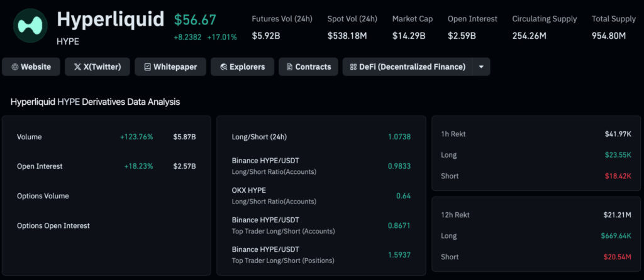Click the 1.5937 top trader positions ratio
The image size is (644, 280).
pyautogui.click(x=399, y=255)
